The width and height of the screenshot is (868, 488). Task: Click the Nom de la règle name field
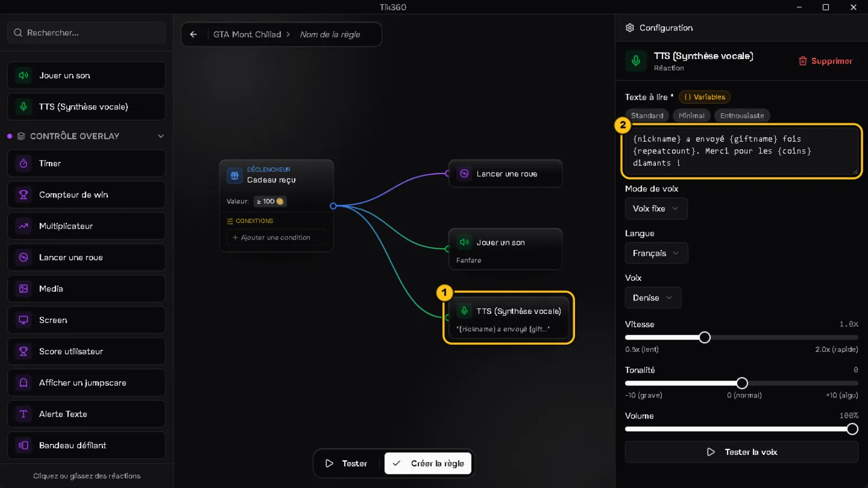(x=330, y=34)
